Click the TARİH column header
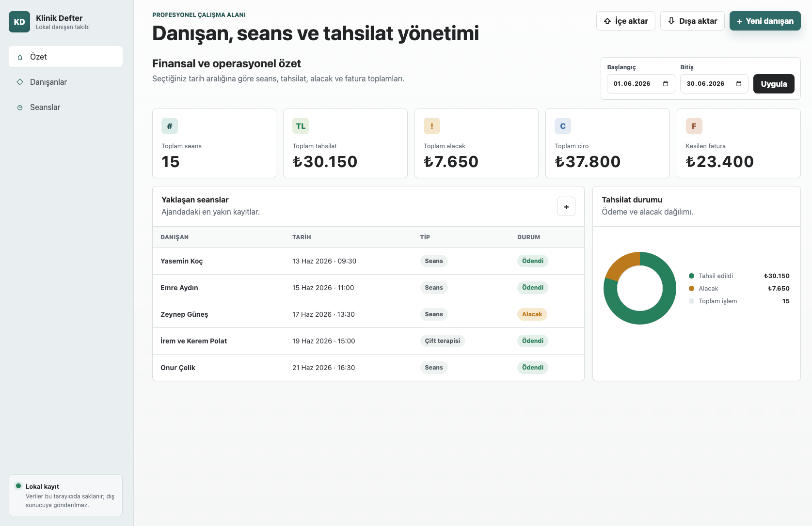Viewport: 812px width, 526px height. pos(302,237)
